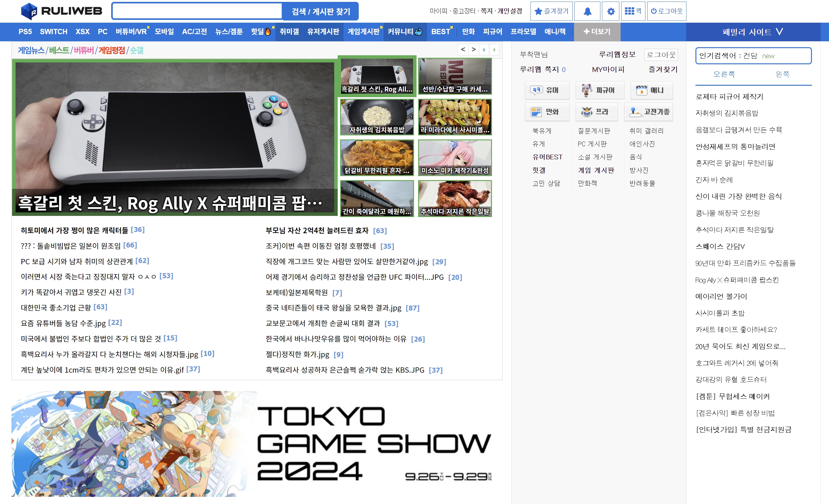The height and width of the screenshot is (504, 829).
Task: Open the 피규어 shortcut icon
Action: point(599,90)
